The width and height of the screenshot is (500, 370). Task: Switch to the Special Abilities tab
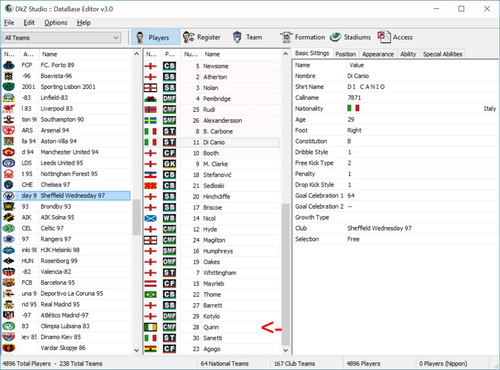click(x=442, y=54)
